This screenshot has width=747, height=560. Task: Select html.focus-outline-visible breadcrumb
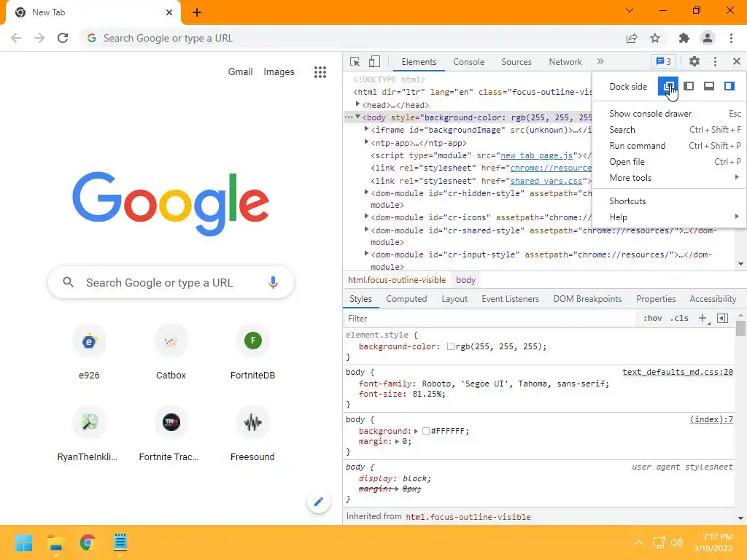(396, 280)
